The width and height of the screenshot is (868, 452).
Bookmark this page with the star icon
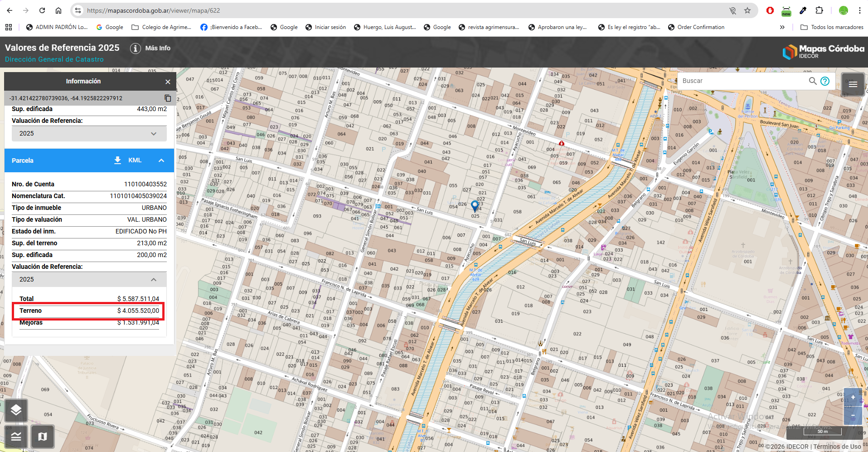point(747,10)
